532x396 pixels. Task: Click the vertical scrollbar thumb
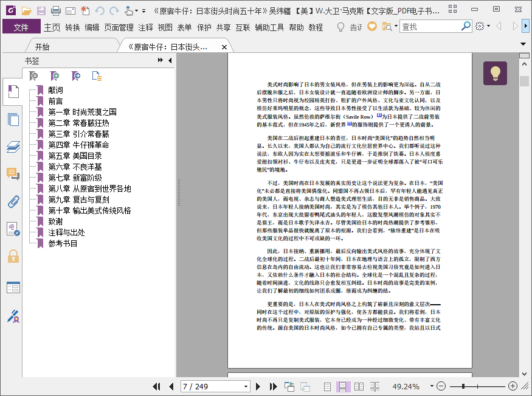pos(524,81)
